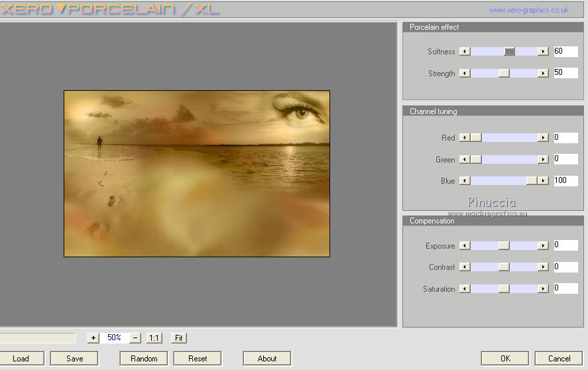
Task: Decrease Green channel with left arrow
Action: [465, 160]
